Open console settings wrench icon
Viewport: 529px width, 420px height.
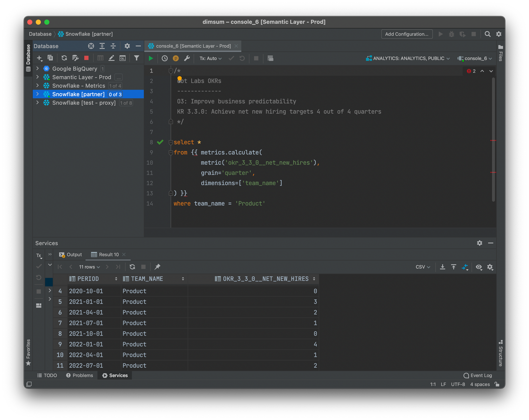coord(187,58)
